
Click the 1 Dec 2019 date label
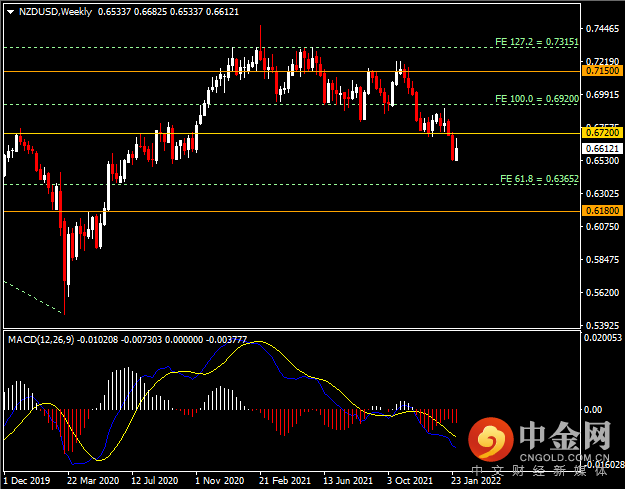27,481
